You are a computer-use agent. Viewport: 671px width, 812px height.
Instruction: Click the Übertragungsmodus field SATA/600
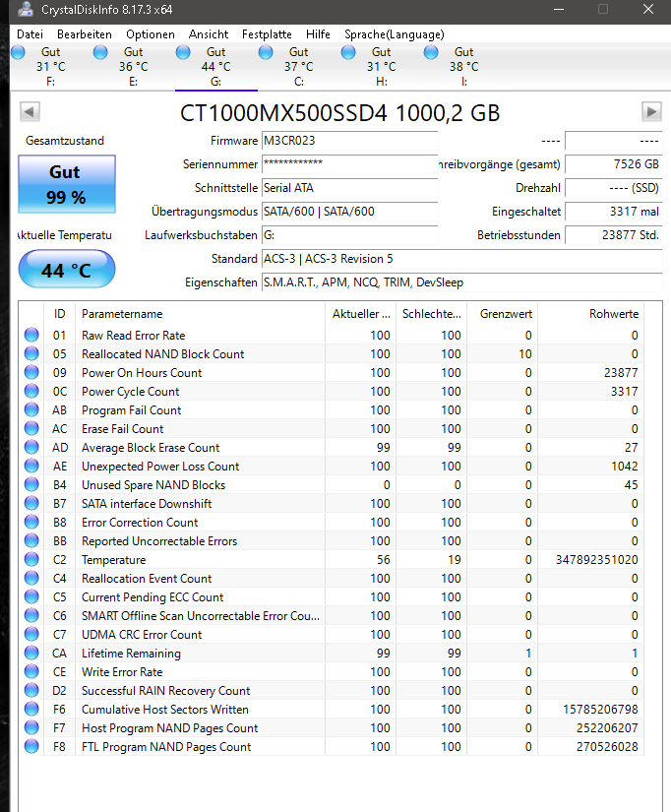[349, 212]
